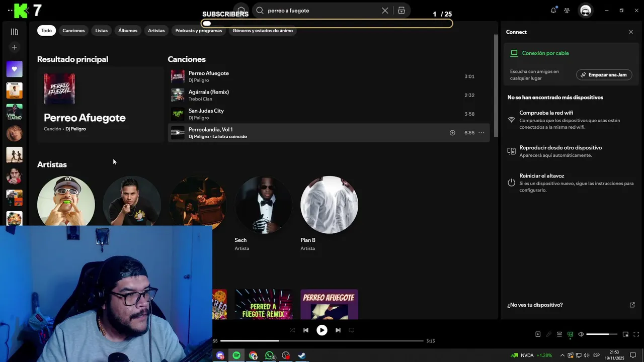
Task: Mute the volume using the speaker icon
Action: pos(581,334)
